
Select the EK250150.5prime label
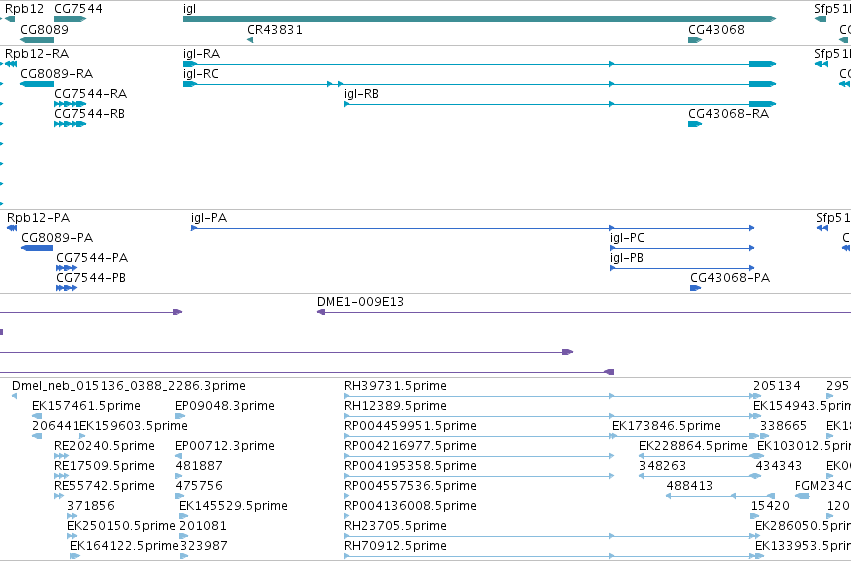pyautogui.click(x=121, y=526)
